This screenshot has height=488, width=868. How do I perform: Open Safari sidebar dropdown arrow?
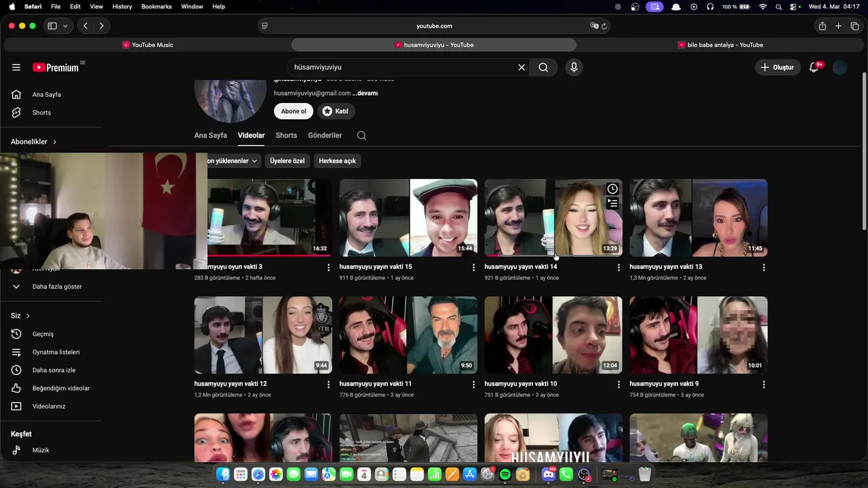point(65,26)
